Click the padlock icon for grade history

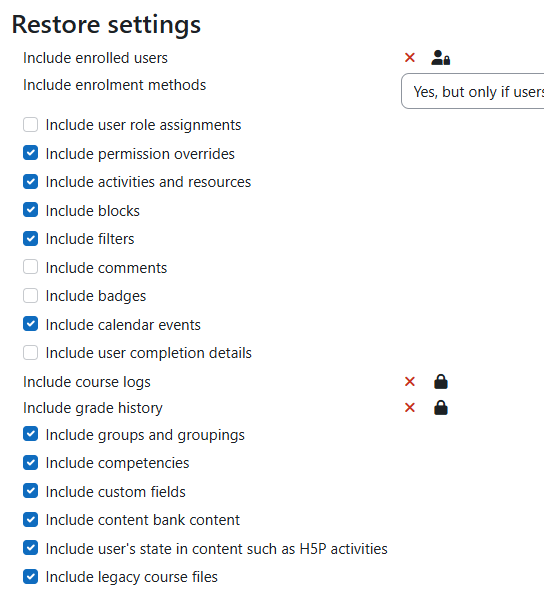click(441, 408)
